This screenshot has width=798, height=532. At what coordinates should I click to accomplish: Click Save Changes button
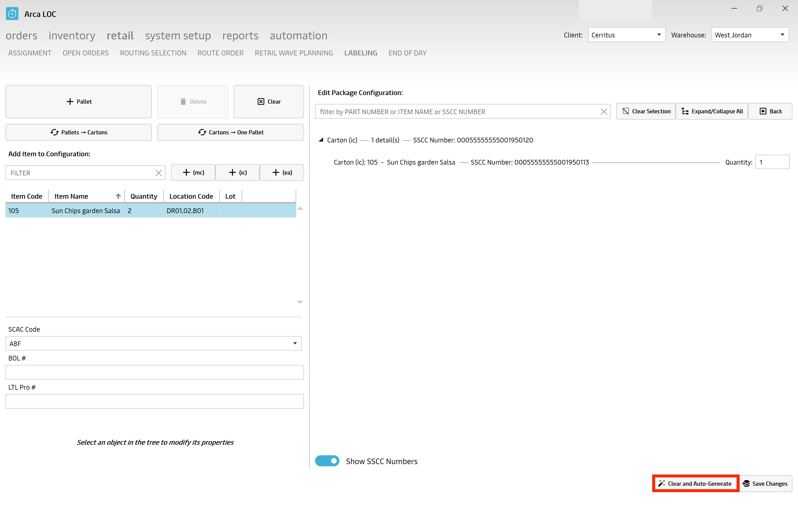[765, 484]
